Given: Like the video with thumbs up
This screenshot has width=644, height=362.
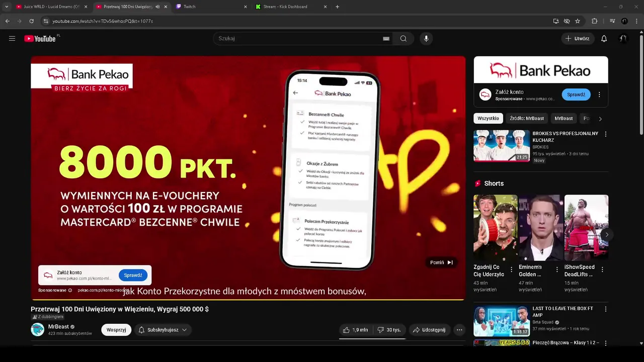Looking at the screenshot, I should [x=356, y=330].
